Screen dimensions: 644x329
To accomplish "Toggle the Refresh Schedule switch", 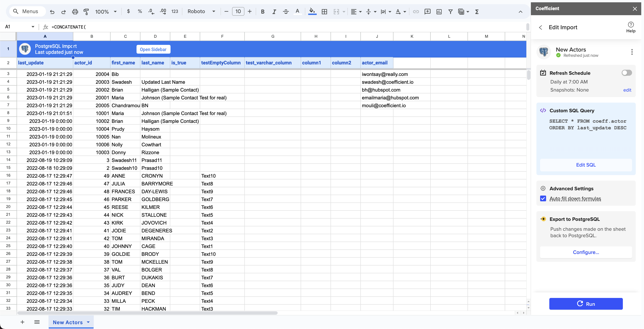I will (x=627, y=72).
